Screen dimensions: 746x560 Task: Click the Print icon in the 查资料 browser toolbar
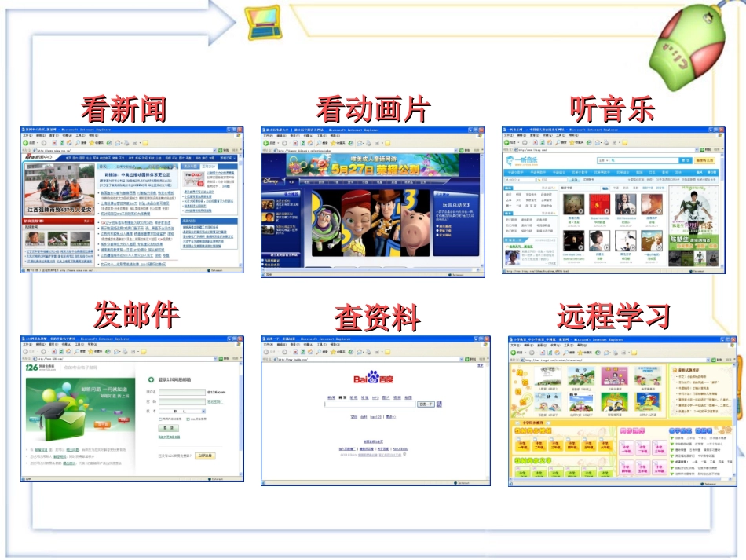click(x=369, y=352)
